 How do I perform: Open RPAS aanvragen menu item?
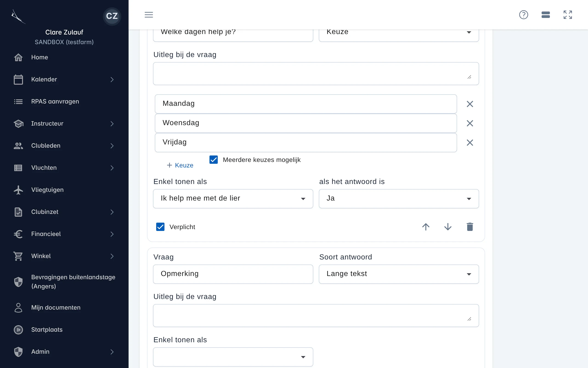[64, 101]
